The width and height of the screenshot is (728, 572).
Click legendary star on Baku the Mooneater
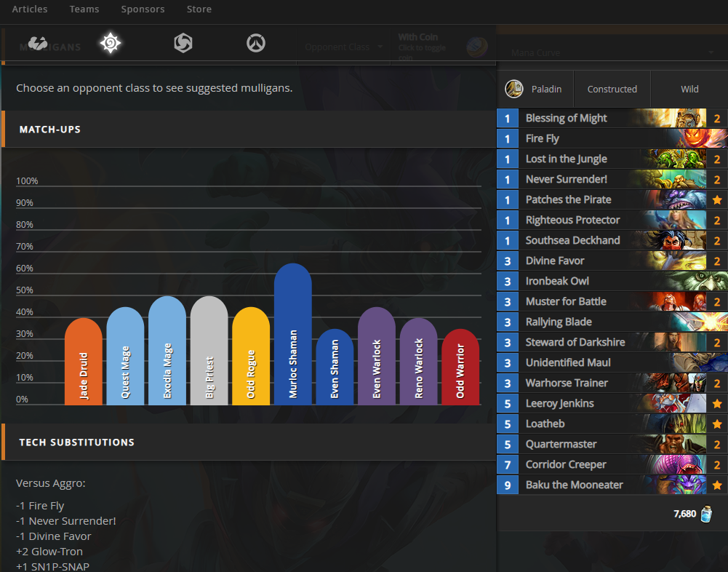[x=717, y=485]
